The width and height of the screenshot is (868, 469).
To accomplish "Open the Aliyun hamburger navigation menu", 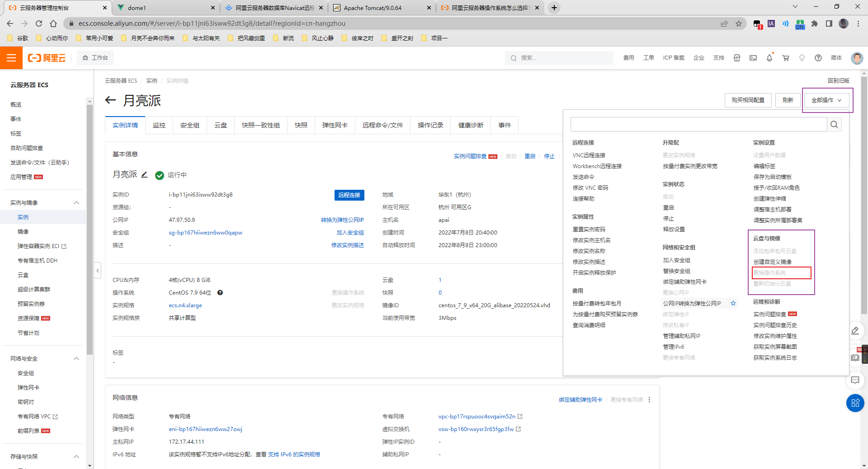I will click(x=11, y=58).
